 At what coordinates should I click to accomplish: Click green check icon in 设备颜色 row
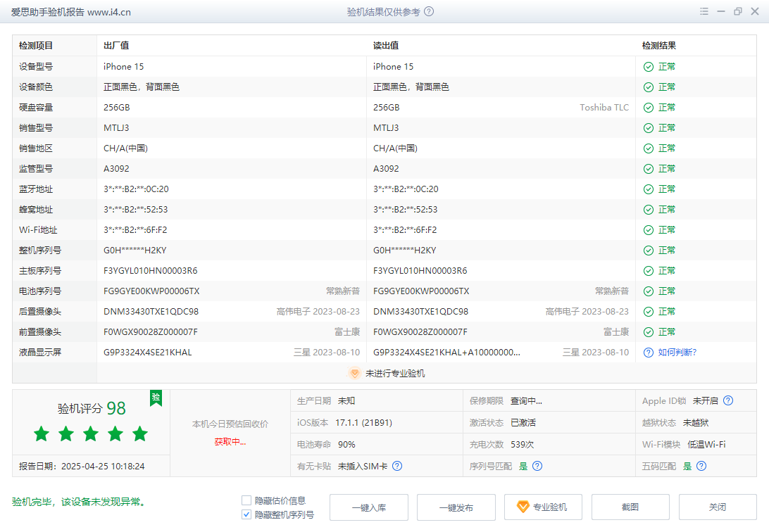pyautogui.click(x=649, y=87)
